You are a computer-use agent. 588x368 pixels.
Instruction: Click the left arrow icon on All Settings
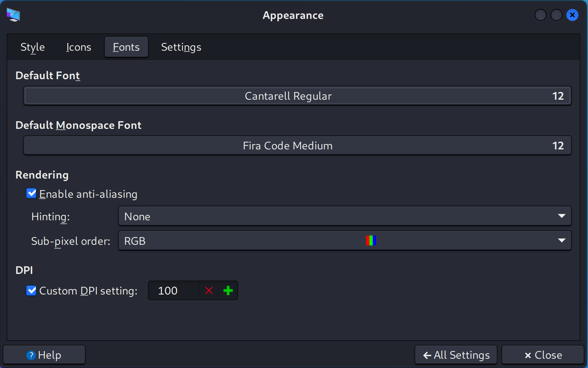427,355
